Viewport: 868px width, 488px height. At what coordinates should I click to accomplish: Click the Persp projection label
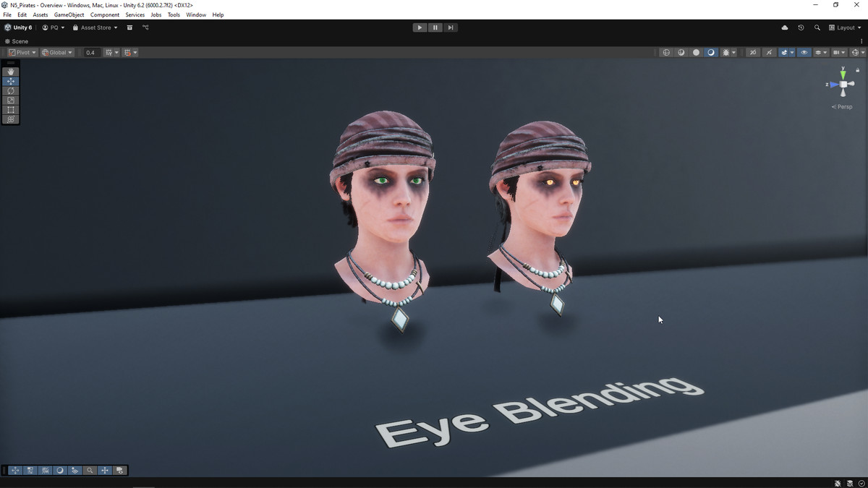[842, 106]
